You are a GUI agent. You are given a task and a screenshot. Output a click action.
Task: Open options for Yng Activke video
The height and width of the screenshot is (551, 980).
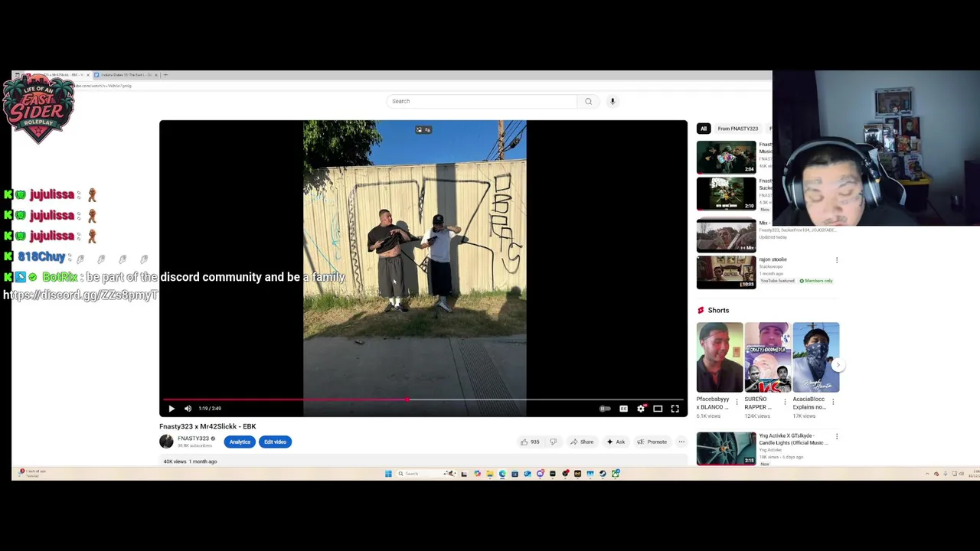tap(836, 436)
